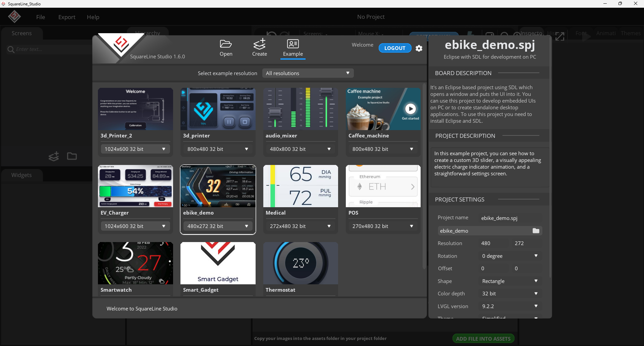Open launcher settings gear icon
Image resolution: width=644 pixels, height=346 pixels.
419,48
